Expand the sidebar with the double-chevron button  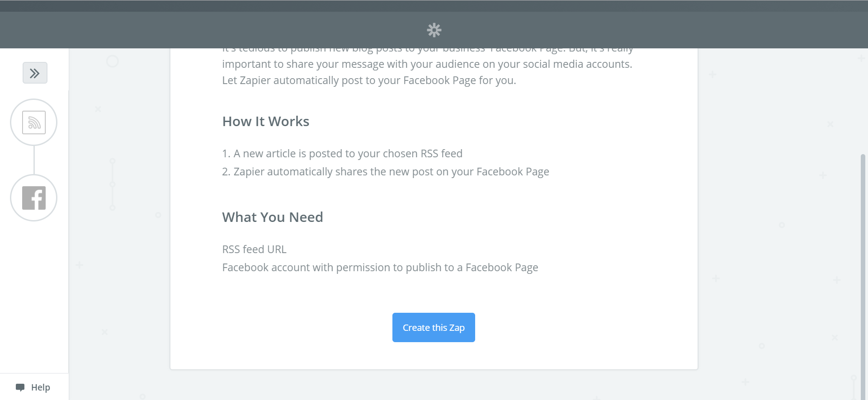pos(35,73)
